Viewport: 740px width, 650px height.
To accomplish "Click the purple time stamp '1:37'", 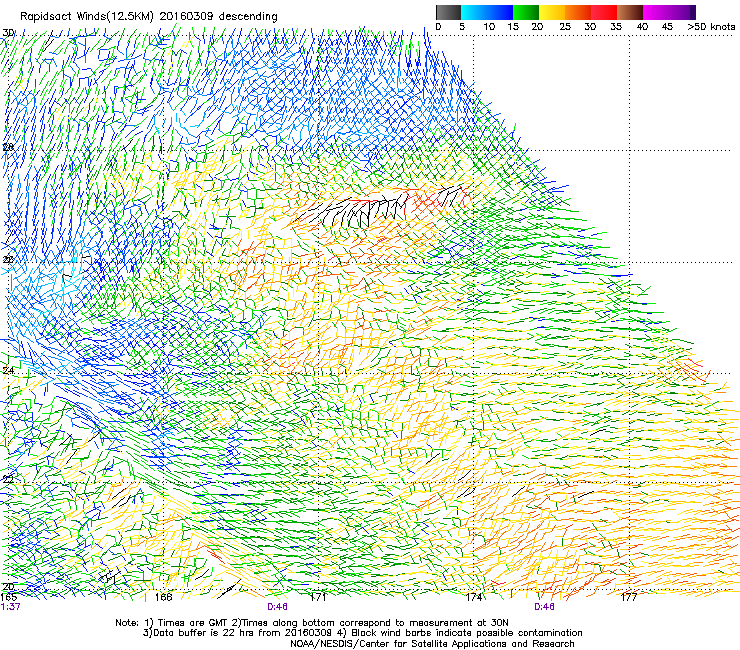I will click(x=10, y=607).
